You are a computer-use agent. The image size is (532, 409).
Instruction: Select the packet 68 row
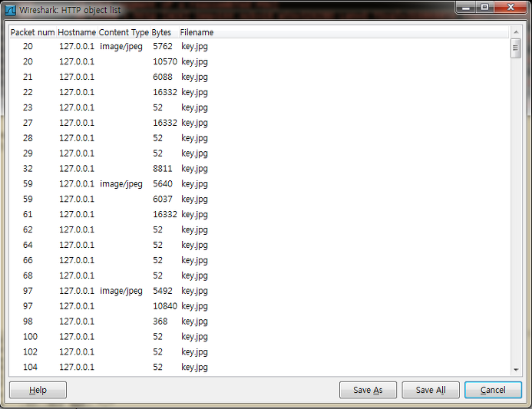[259, 275]
